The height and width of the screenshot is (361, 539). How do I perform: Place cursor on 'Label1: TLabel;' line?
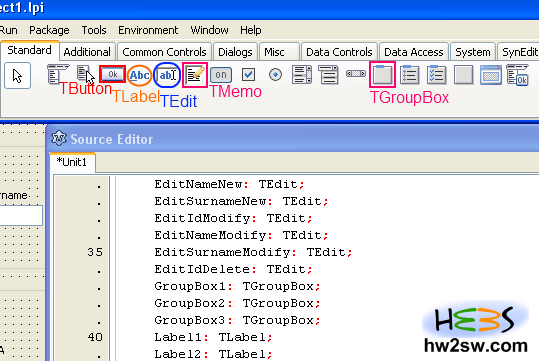[x=213, y=337]
